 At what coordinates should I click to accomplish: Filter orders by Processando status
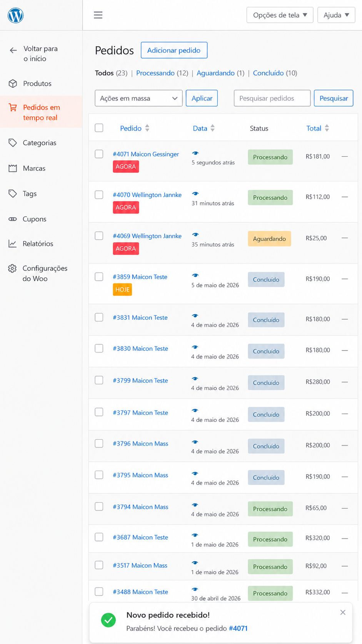155,73
